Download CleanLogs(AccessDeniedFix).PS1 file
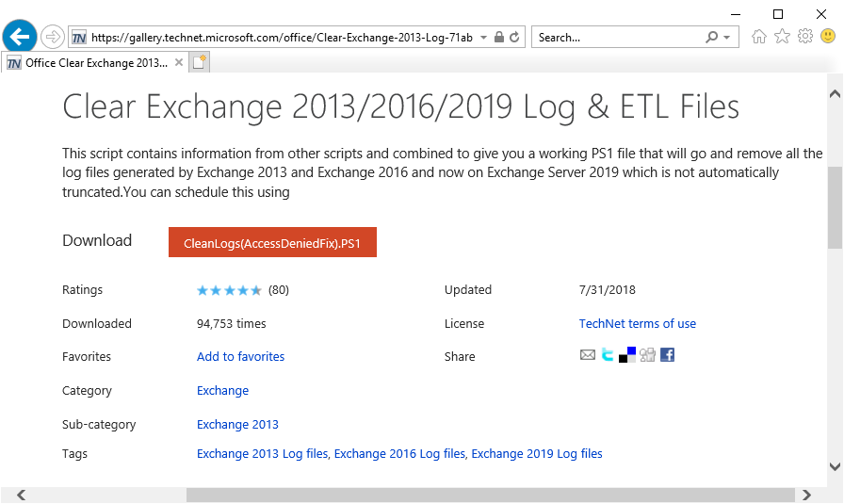This screenshot has width=844, height=504. (272, 242)
